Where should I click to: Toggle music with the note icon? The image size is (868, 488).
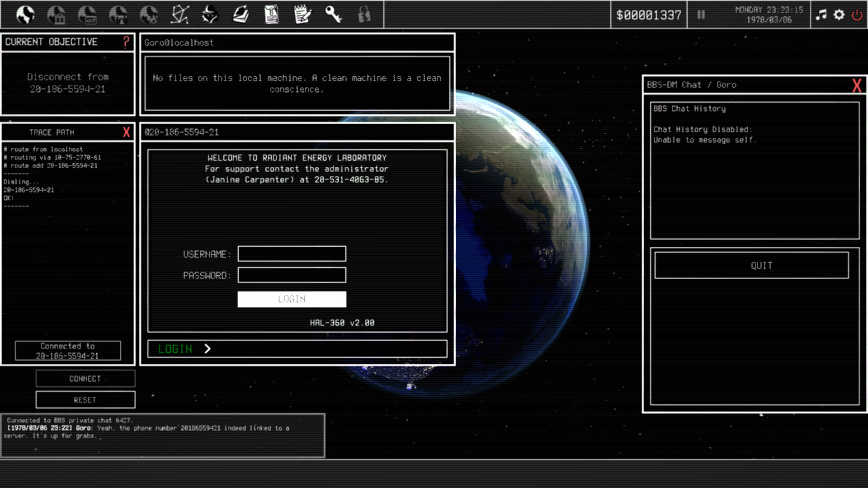pyautogui.click(x=821, y=15)
